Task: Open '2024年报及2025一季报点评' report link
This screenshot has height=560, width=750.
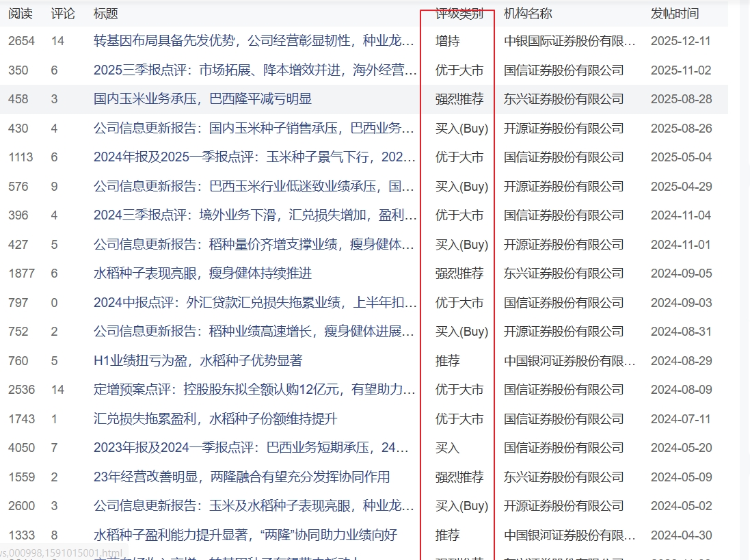Action: tap(254, 157)
